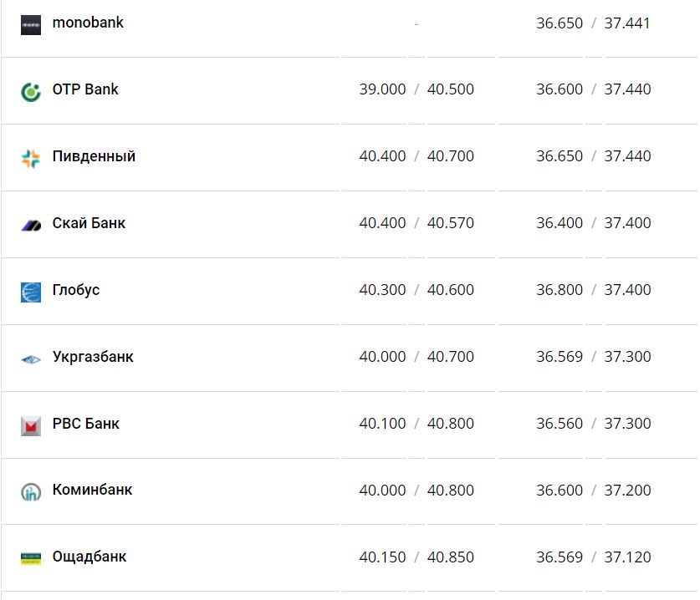Open the Скай Банк name link
The height and width of the screenshot is (600, 700).
89,223
